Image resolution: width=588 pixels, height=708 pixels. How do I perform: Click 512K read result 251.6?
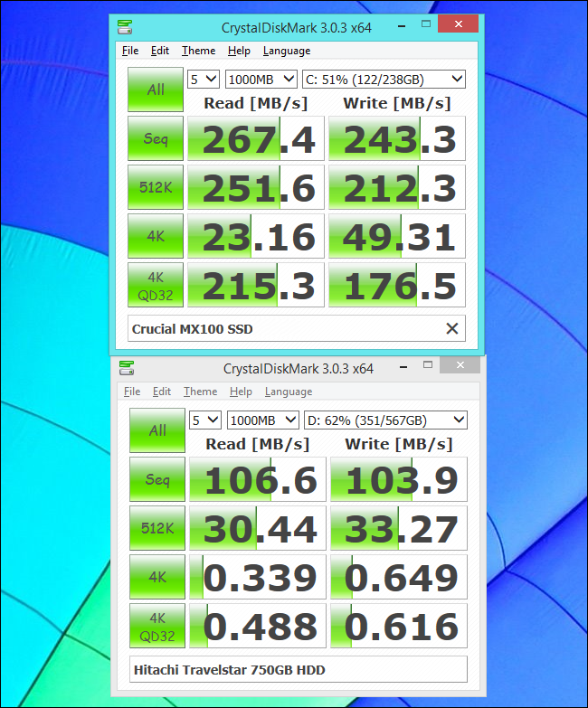point(256,187)
